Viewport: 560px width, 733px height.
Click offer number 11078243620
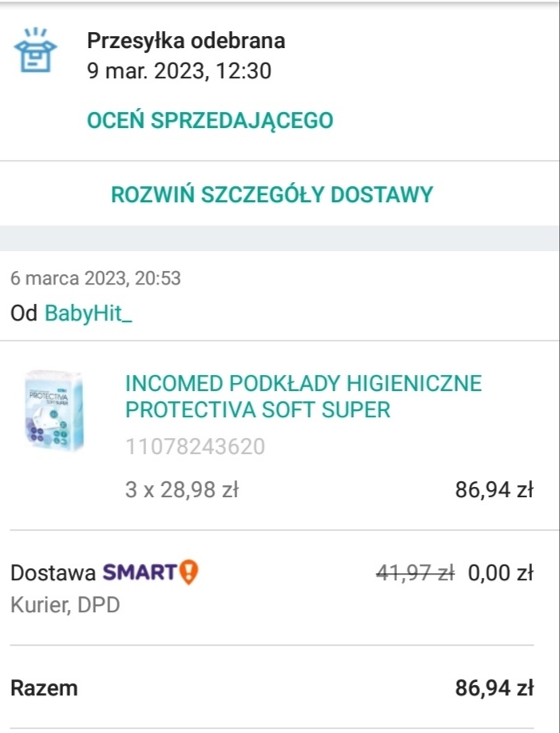[x=195, y=446]
